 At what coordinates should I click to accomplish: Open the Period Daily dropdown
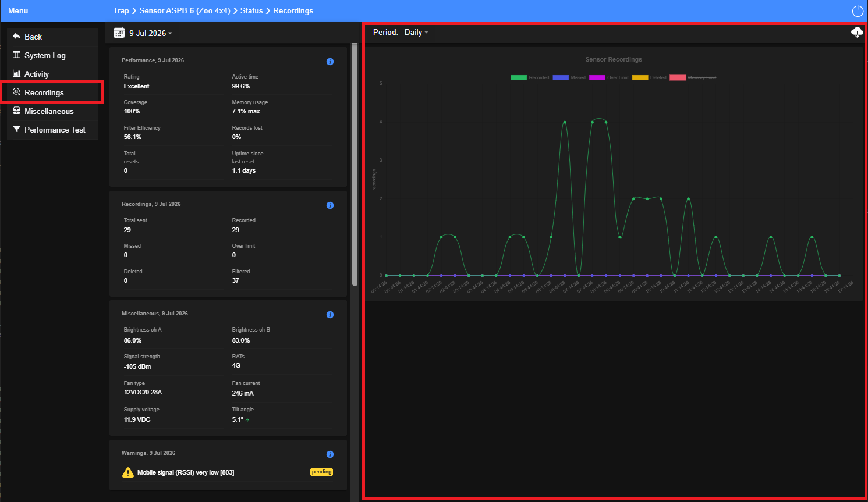click(416, 33)
